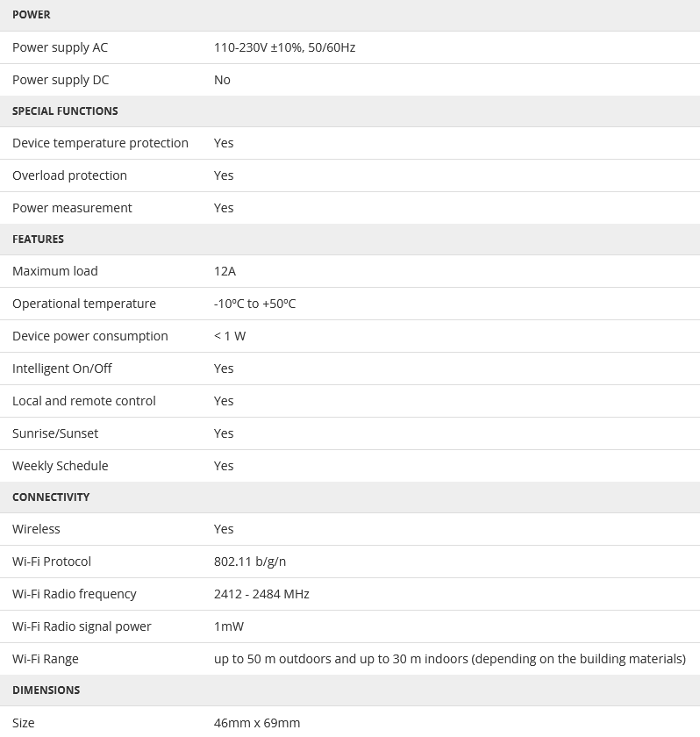Click the 46mm x 69mm size value

[x=257, y=723]
